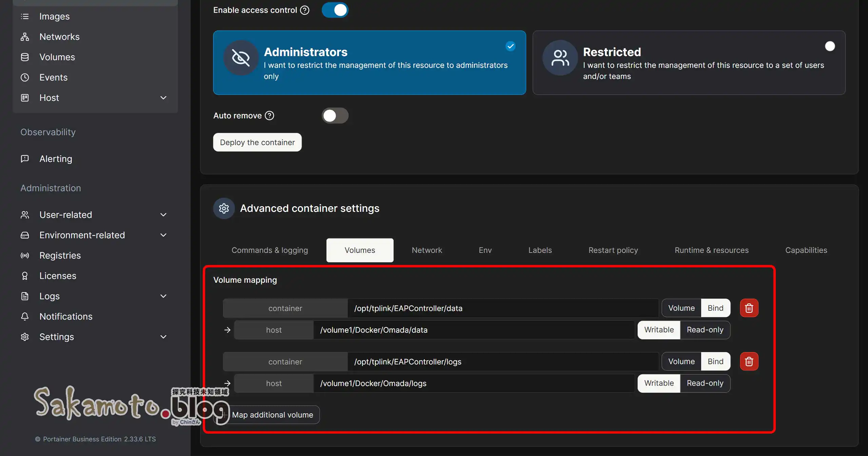Open Networks via its sidebar icon
This screenshot has height=456, width=868.
tap(25, 37)
